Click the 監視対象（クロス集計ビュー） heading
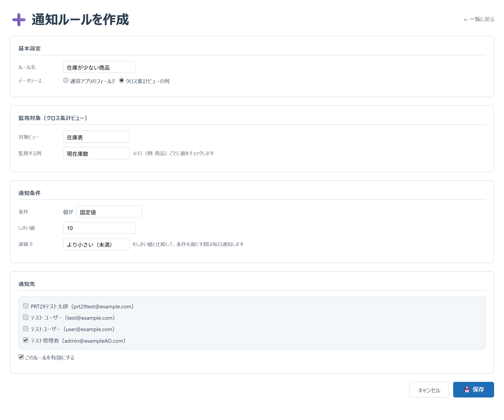Viewport: 504px width, 420px height. click(53, 118)
